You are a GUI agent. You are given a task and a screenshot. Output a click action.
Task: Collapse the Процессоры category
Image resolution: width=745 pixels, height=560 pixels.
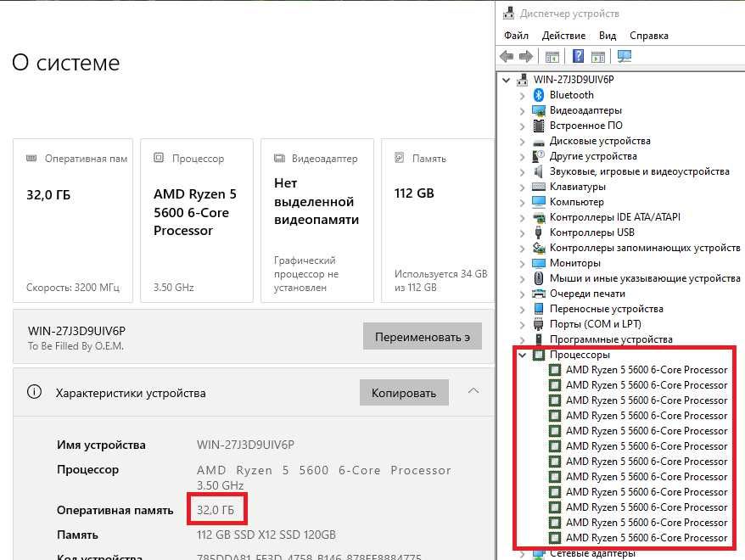522,355
